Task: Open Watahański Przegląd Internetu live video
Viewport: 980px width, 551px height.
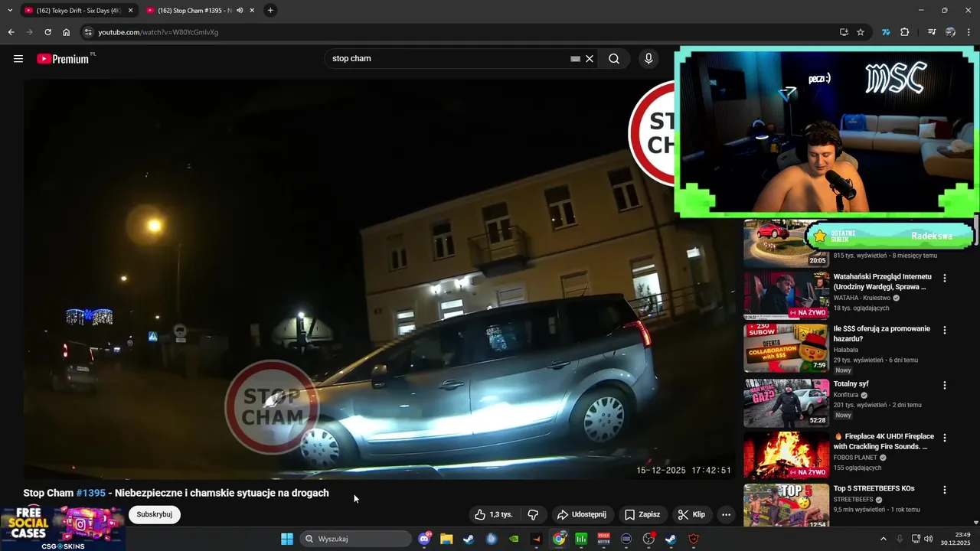Action: tap(786, 295)
